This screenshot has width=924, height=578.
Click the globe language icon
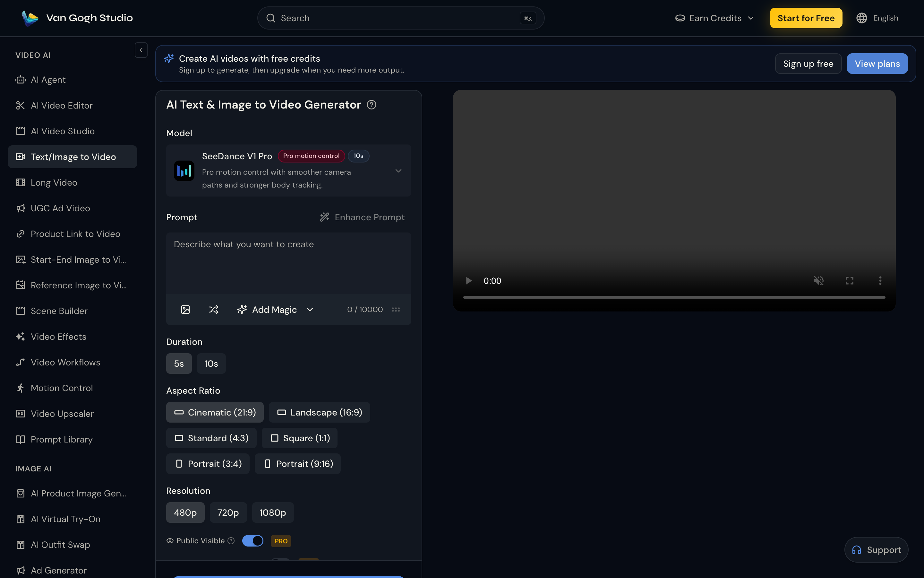(862, 18)
